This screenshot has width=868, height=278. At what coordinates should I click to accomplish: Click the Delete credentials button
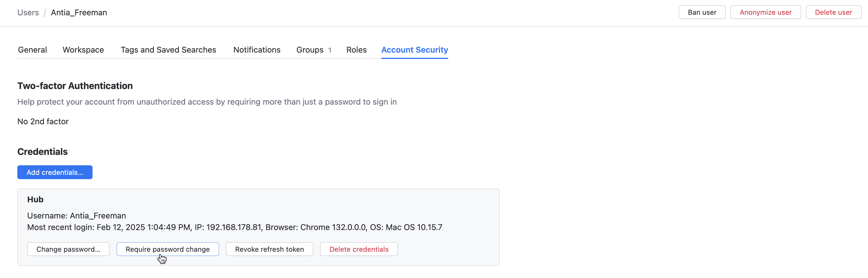(359, 249)
